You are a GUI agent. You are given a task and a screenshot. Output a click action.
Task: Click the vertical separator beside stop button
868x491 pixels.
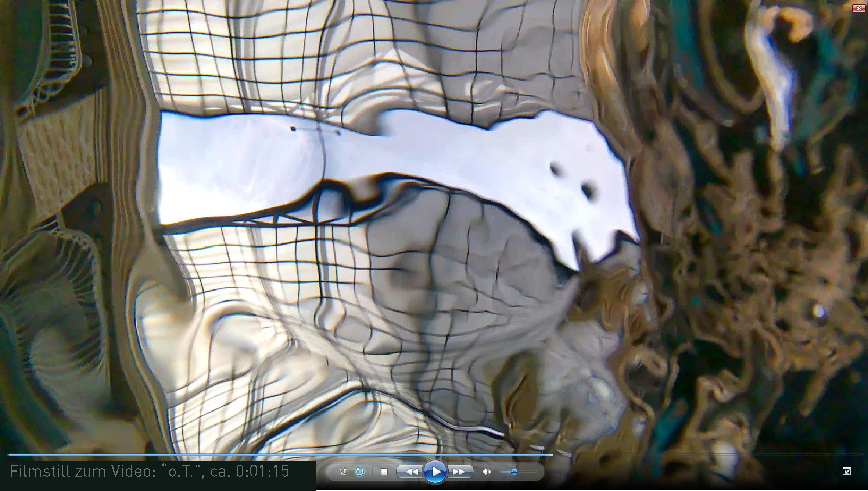click(x=372, y=472)
